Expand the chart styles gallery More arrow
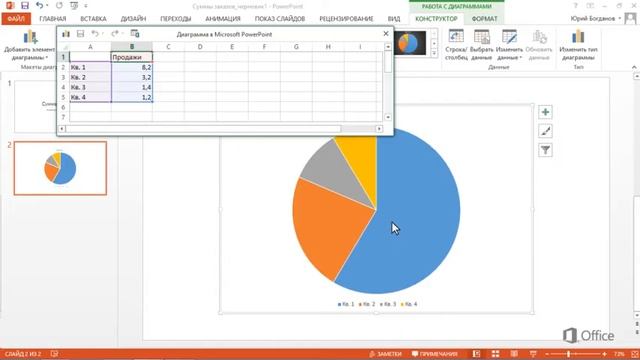The width and height of the screenshot is (640, 360). [434, 53]
